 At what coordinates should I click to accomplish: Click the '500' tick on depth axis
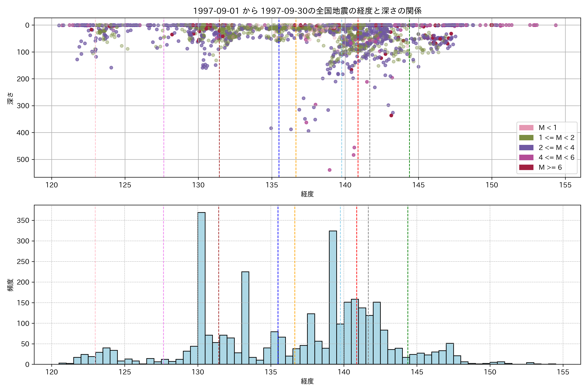pyautogui.click(x=23, y=160)
